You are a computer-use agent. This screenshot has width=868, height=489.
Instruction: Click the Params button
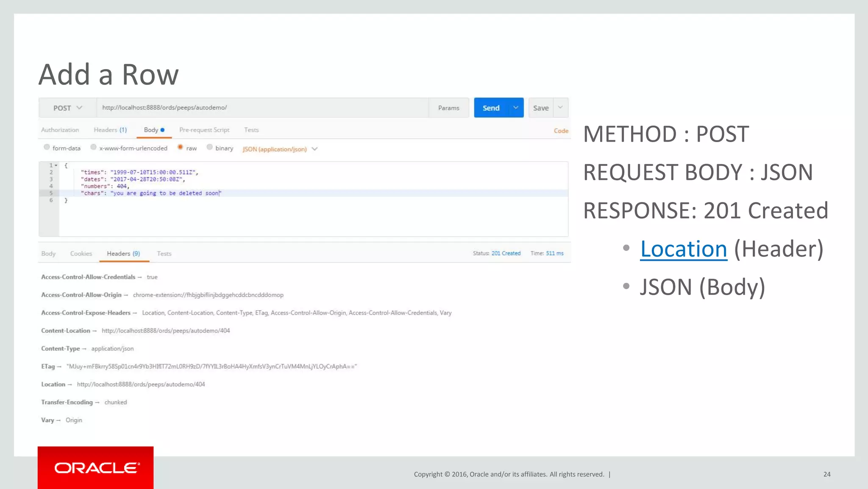pyautogui.click(x=448, y=108)
